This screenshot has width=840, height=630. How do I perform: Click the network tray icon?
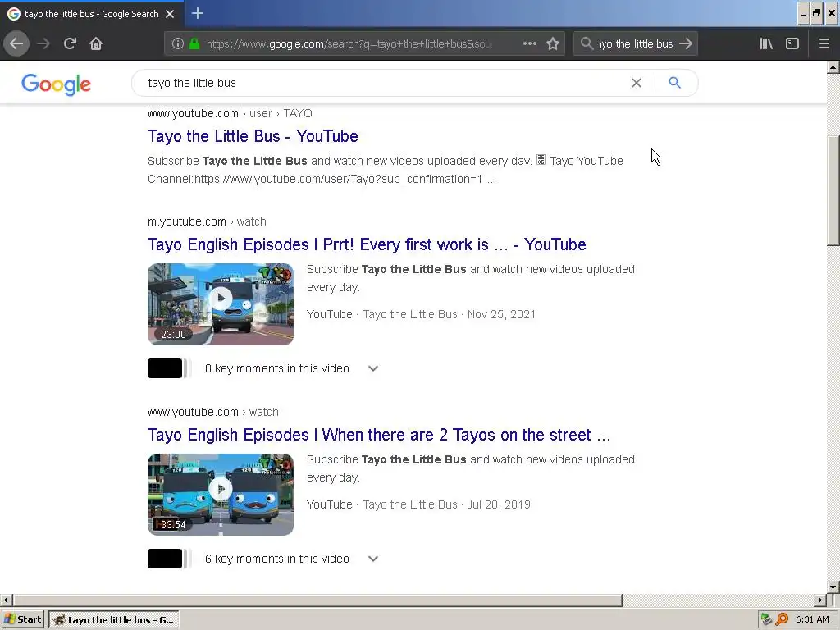[x=767, y=619]
